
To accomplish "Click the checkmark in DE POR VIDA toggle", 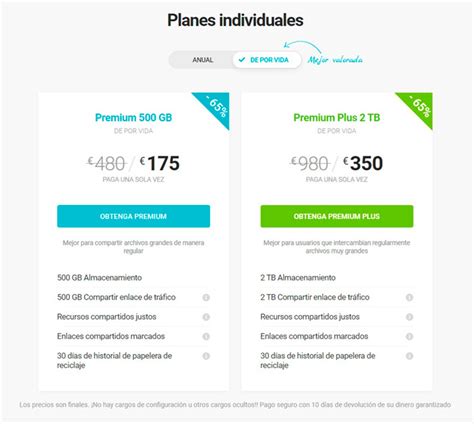I will tap(242, 60).
